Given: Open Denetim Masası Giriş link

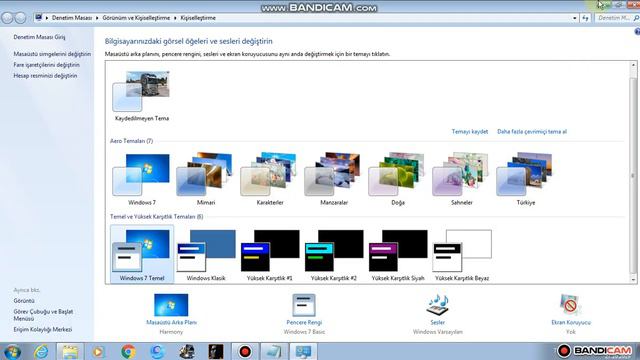Looking at the screenshot, I should click(x=39, y=37).
